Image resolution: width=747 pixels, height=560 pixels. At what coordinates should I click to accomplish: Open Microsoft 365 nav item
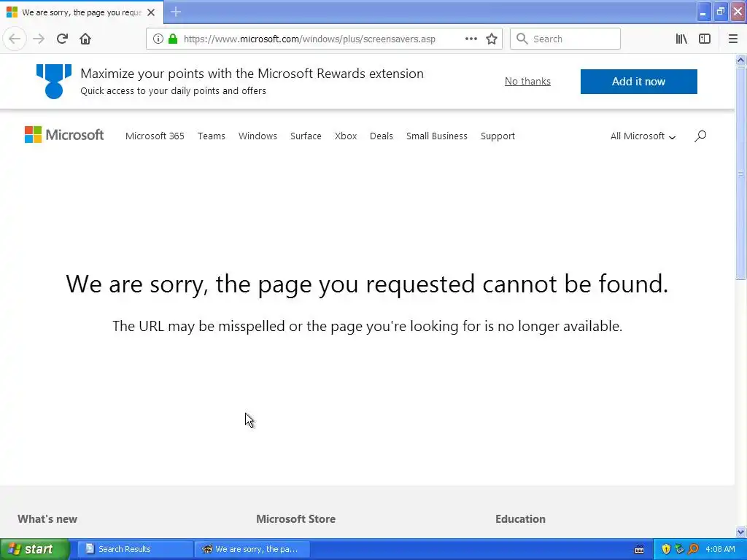[155, 136]
